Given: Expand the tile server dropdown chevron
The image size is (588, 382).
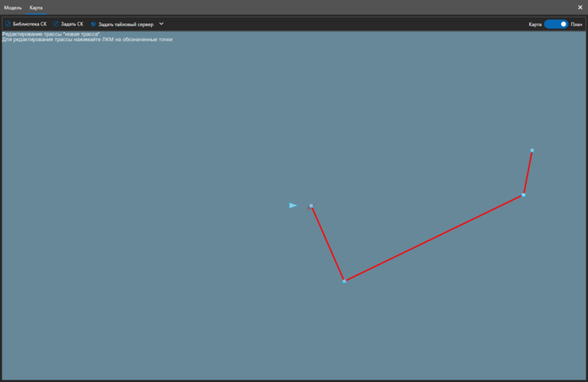Looking at the screenshot, I should pos(161,24).
